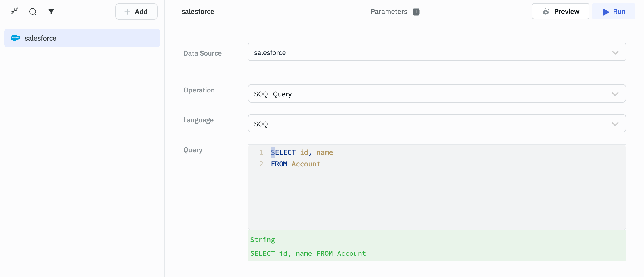
Task: Click the Salesforce cloud logo icon
Action: click(16, 38)
